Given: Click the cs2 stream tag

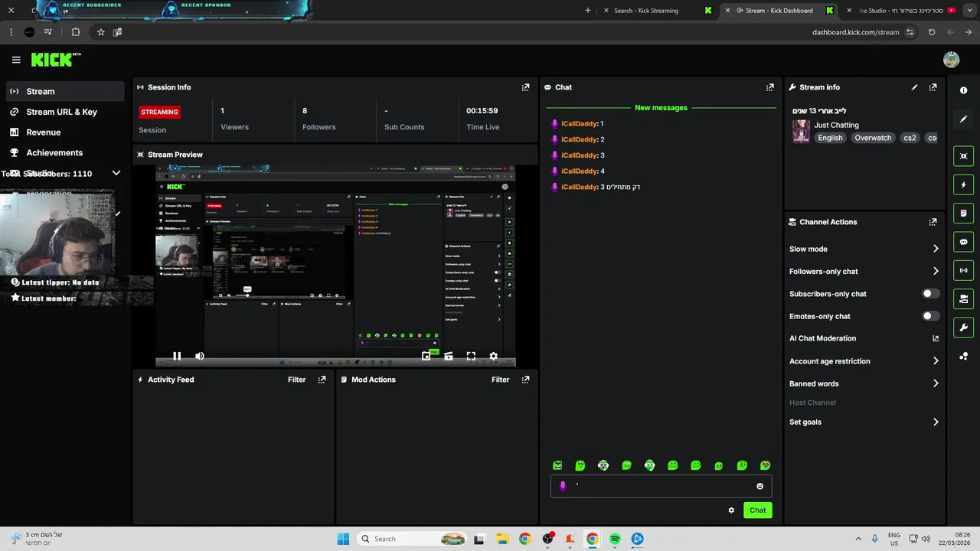Looking at the screenshot, I should pos(910,138).
